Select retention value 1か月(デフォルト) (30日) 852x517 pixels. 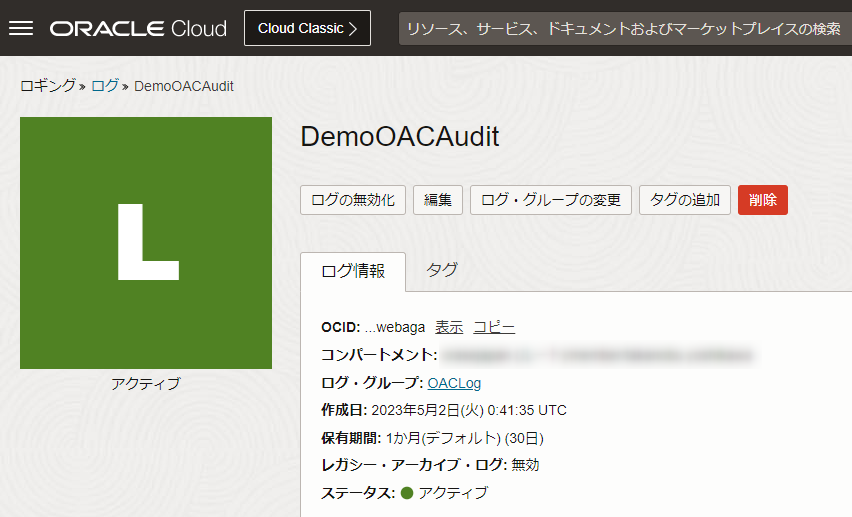(465, 438)
